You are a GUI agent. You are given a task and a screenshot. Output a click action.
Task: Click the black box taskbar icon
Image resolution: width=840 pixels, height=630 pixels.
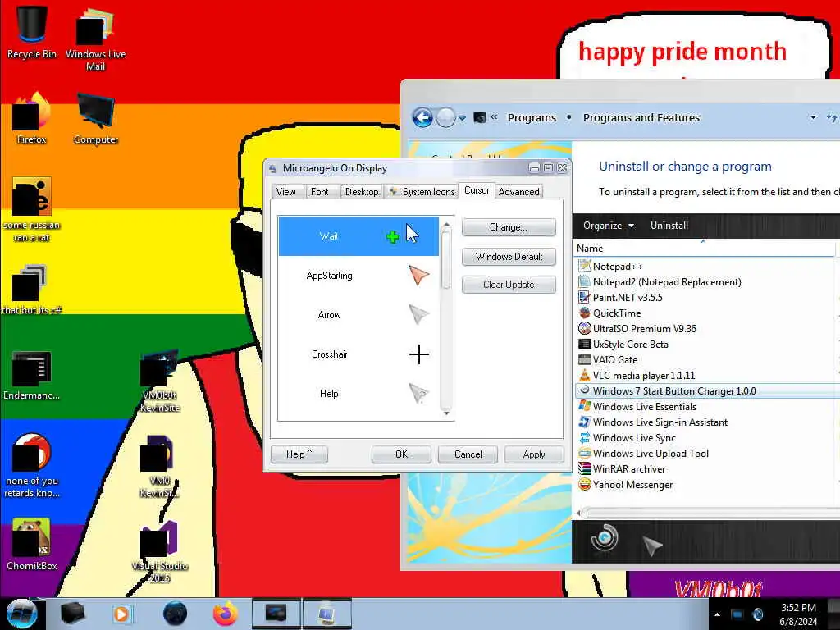(x=72, y=614)
